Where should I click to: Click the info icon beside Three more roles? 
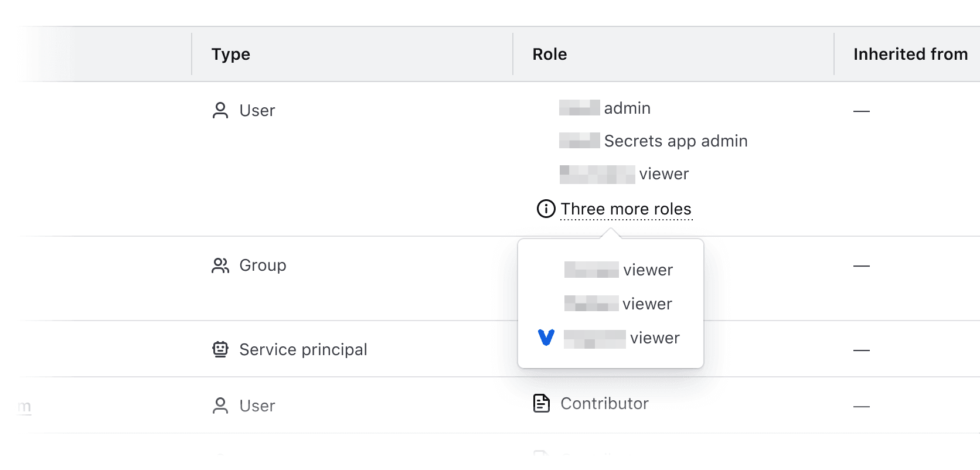(x=546, y=209)
